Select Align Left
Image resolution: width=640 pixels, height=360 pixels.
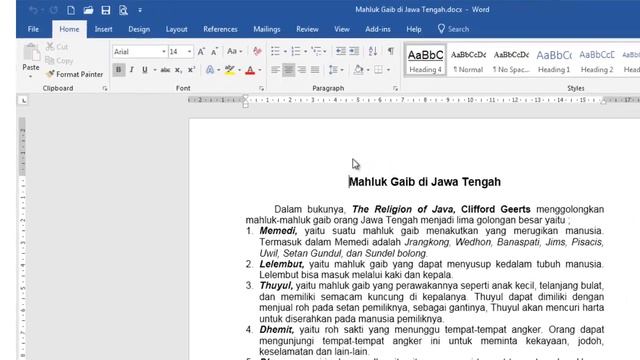[276, 70]
